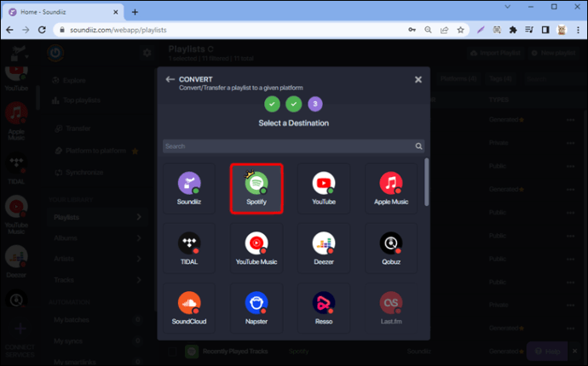Open Top playlists menu item
The image size is (588, 366).
tap(76, 100)
